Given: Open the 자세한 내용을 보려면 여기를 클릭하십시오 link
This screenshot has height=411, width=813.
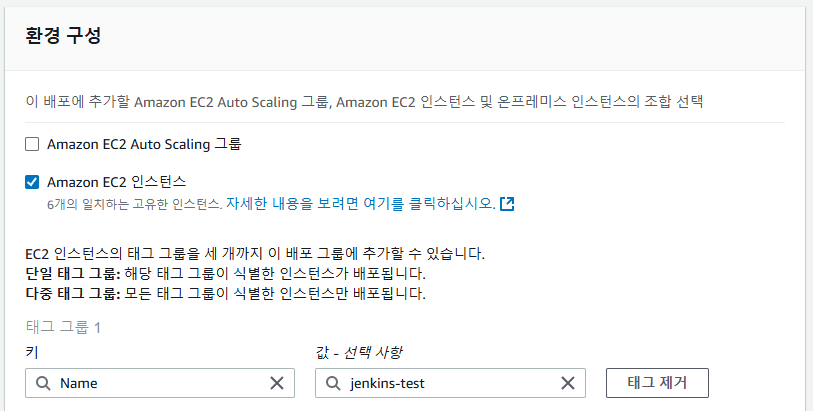Looking at the screenshot, I should point(361,203).
